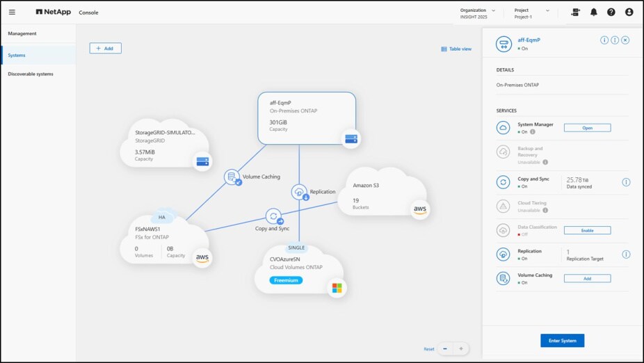Click the Enter System button

point(562,340)
